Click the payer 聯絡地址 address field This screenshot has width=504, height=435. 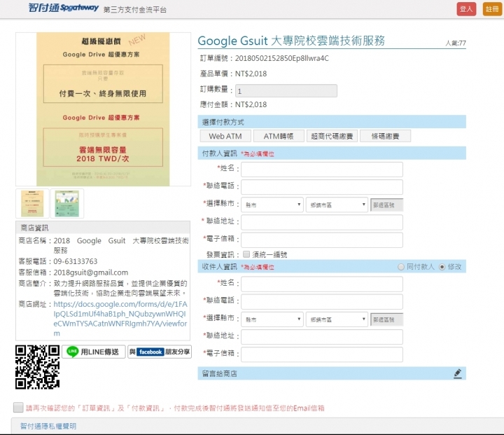(x=322, y=222)
